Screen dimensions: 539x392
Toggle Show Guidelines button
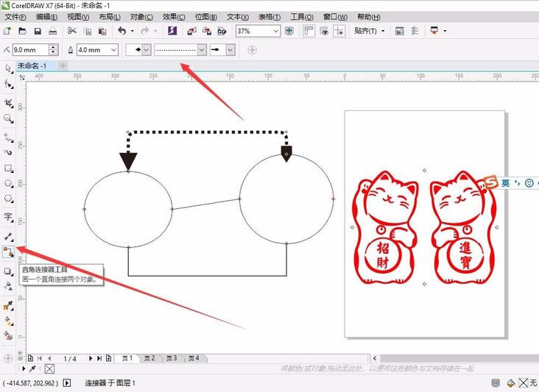339,31
